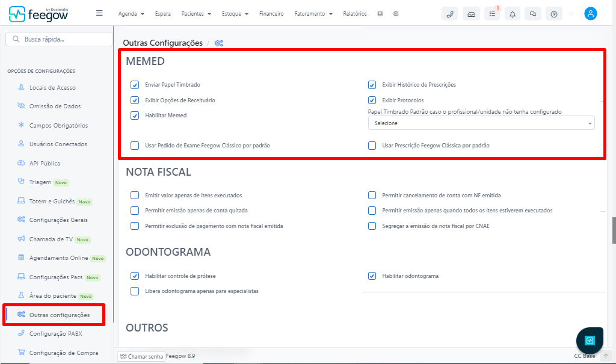616x364 pixels.
Task: Click the scroll-to-top arrow icon
Action: pos(606,356)
